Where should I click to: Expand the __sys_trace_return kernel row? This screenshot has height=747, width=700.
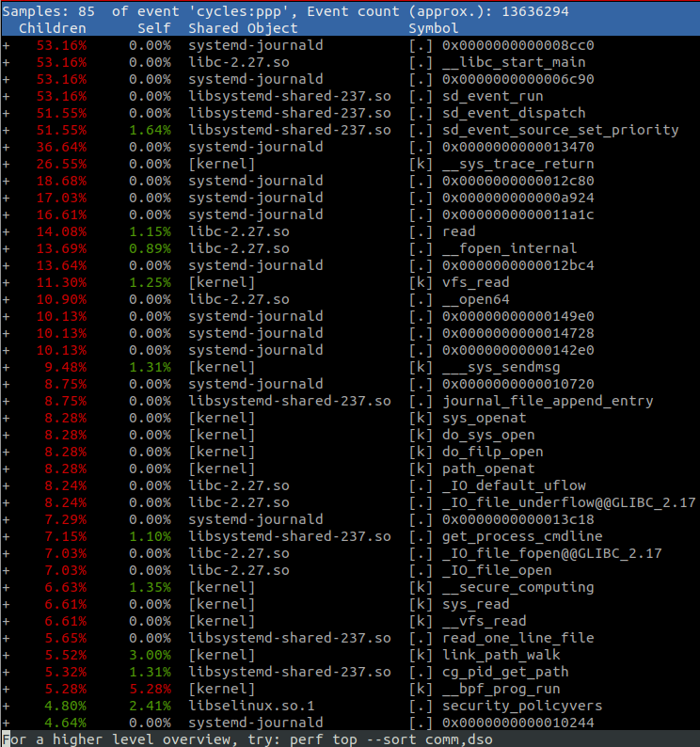coord(7,164)
